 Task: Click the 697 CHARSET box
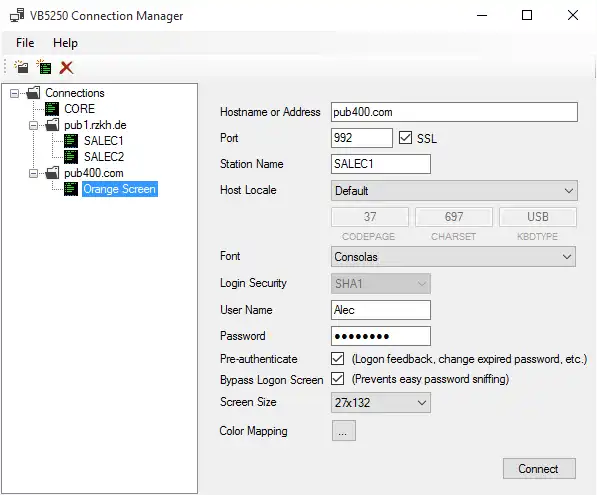tap(454, 217)
